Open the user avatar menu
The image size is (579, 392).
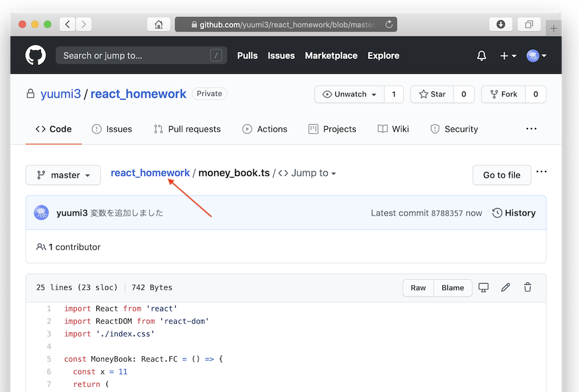click(536, 56)
